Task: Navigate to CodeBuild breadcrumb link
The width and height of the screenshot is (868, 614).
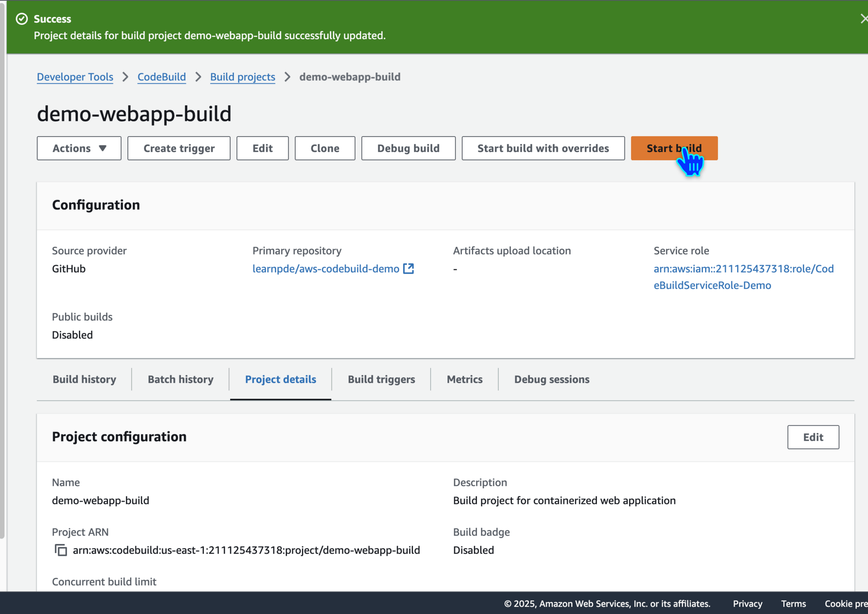Action: [161, 77]
